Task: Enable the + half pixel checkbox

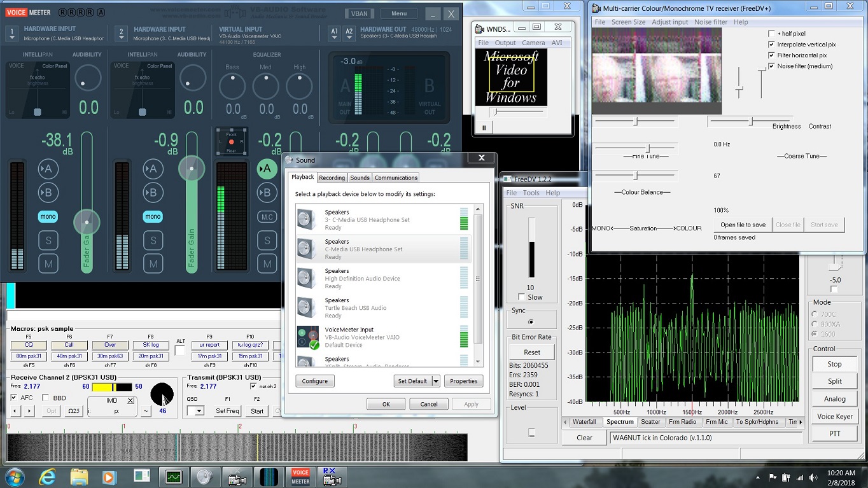Action: (772, 34)
